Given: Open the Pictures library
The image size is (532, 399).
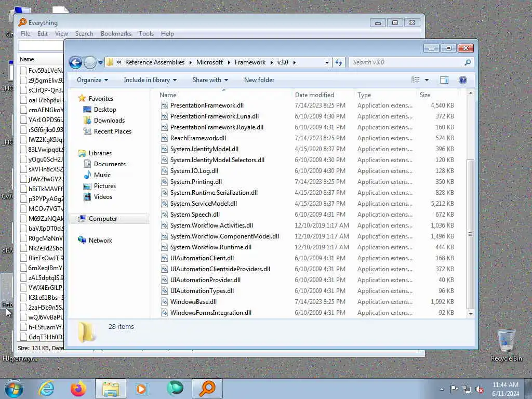Looking at the screenshot, I should coord(105,186).
